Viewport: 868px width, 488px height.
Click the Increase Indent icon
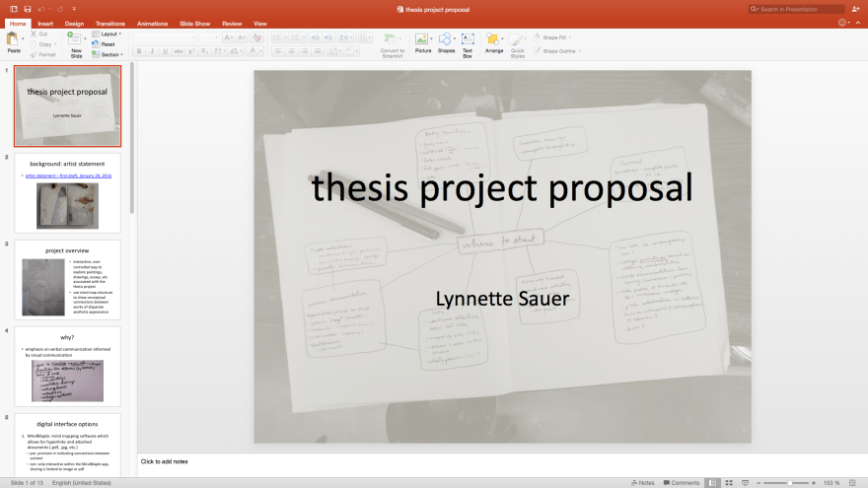pyautogui.click(x=328, y=37)
